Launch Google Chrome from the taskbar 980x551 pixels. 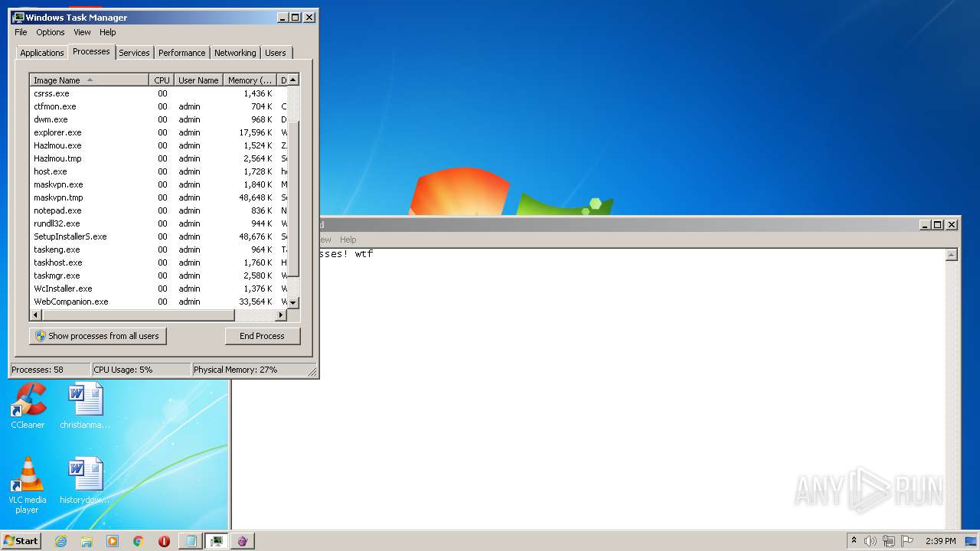point(139,541)
